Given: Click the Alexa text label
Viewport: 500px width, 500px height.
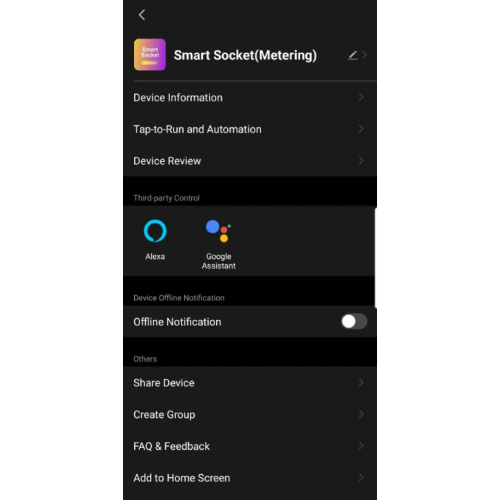Looking at the screenshot, I should click(155, 256).
